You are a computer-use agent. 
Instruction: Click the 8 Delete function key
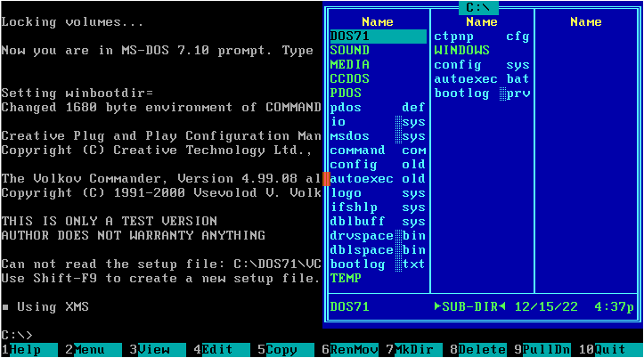478,350
